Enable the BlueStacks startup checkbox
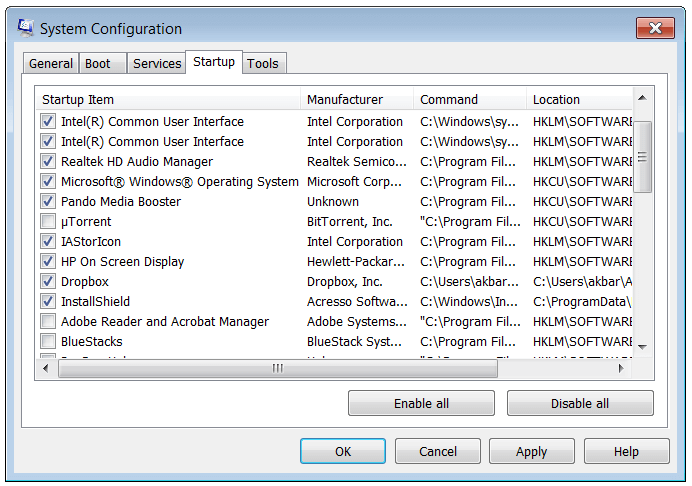 pos(48,342)
